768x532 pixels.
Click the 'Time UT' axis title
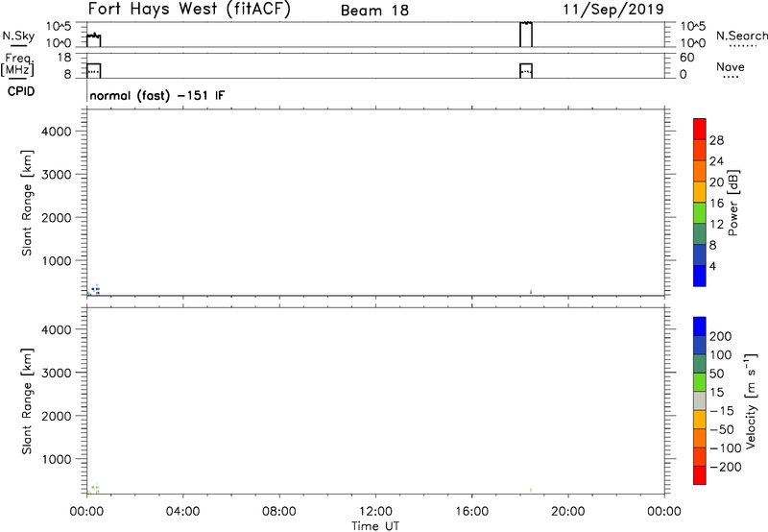click(375, 526)
